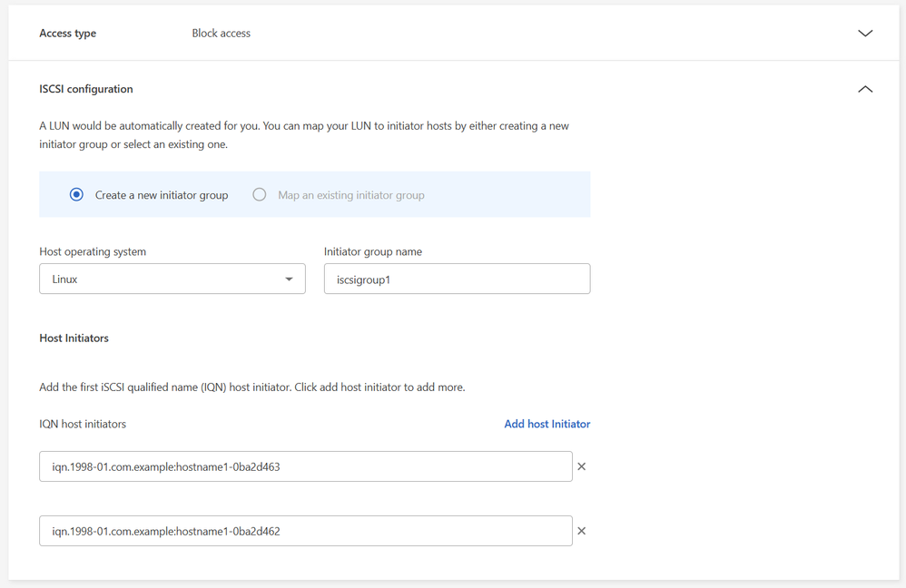The height and width of the screenshot is (588, 906).
Task: Click inside the Initiator group name field
Action: point(457,279)
